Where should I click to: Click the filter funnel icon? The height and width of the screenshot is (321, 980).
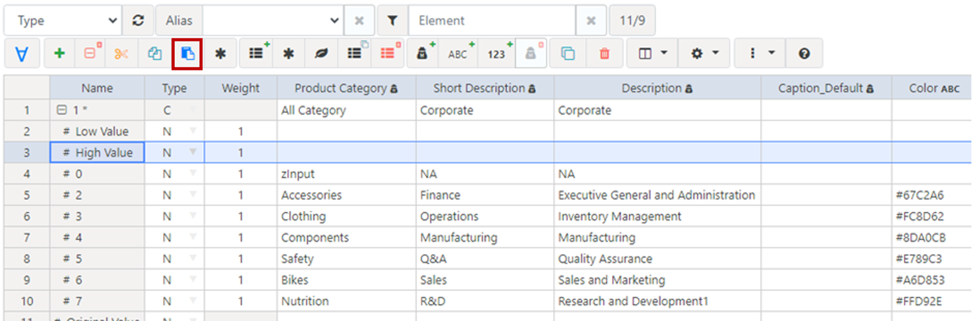point(392,21)
